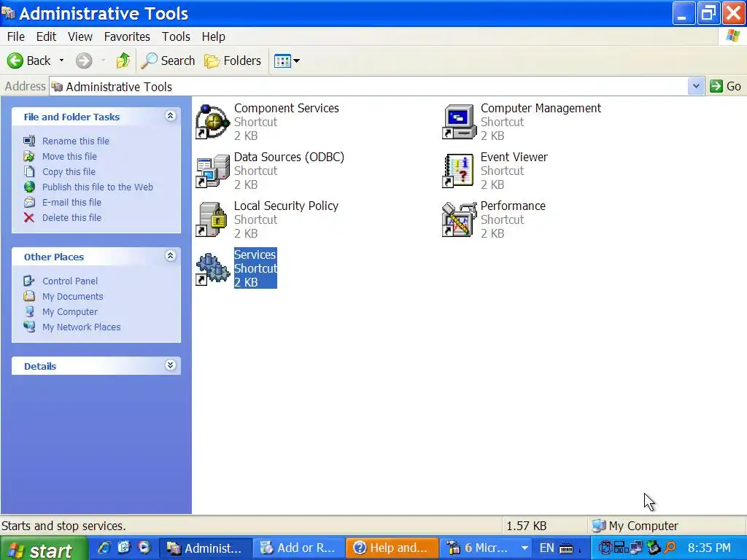The height and width of the screenshot is (560, 747).
Task: Click the Go button beside address bar
Action: tap(726, 86)
